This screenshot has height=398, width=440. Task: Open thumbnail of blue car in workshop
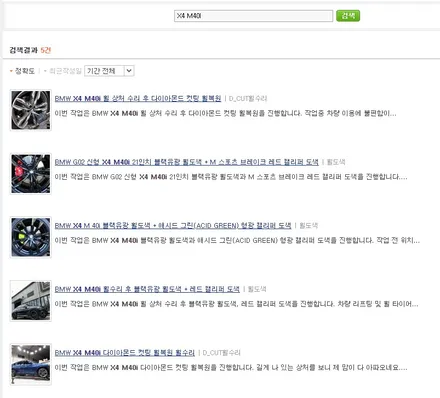[x=31, y=364]
